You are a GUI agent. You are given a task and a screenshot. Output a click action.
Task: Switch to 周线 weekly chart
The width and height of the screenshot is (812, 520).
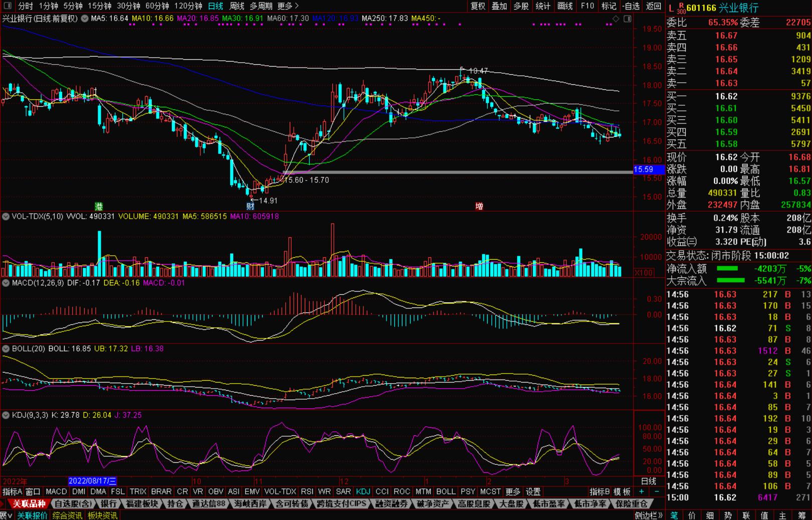[x=237, y=6]
